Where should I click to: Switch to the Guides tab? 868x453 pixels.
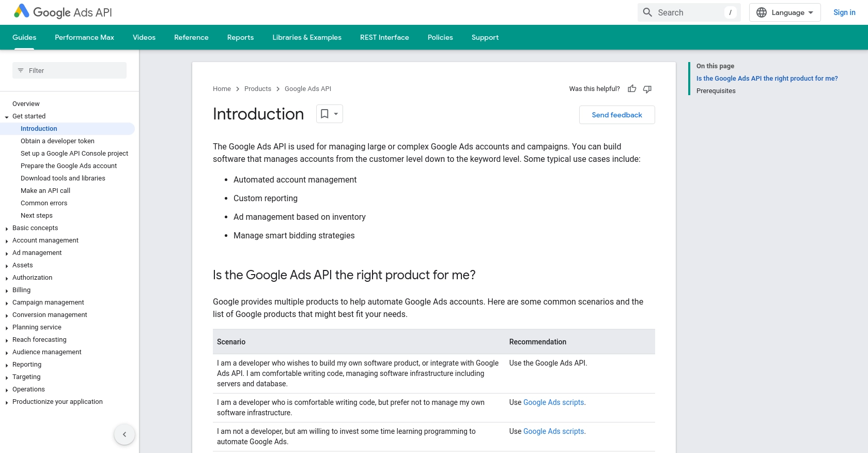(24, 37)
